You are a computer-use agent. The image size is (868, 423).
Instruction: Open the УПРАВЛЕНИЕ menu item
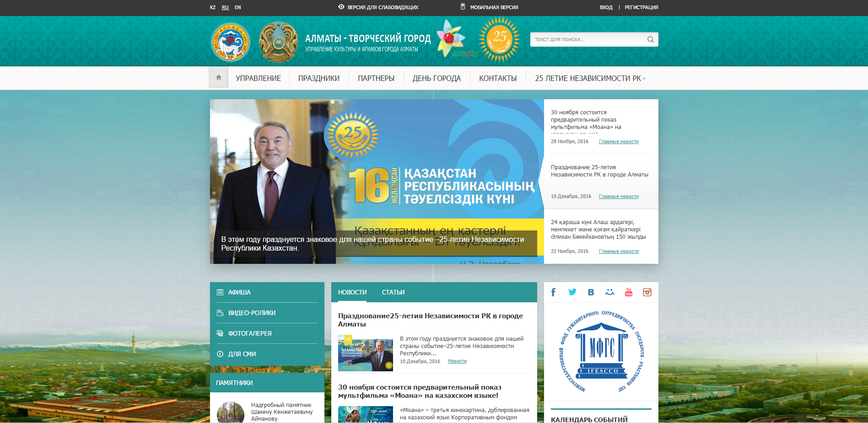258,78
